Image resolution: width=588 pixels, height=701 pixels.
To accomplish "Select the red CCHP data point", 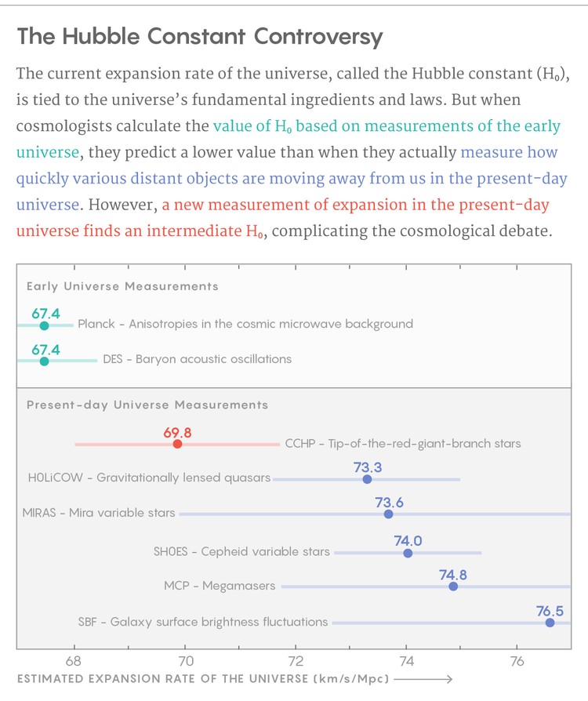I will (177, 444).
